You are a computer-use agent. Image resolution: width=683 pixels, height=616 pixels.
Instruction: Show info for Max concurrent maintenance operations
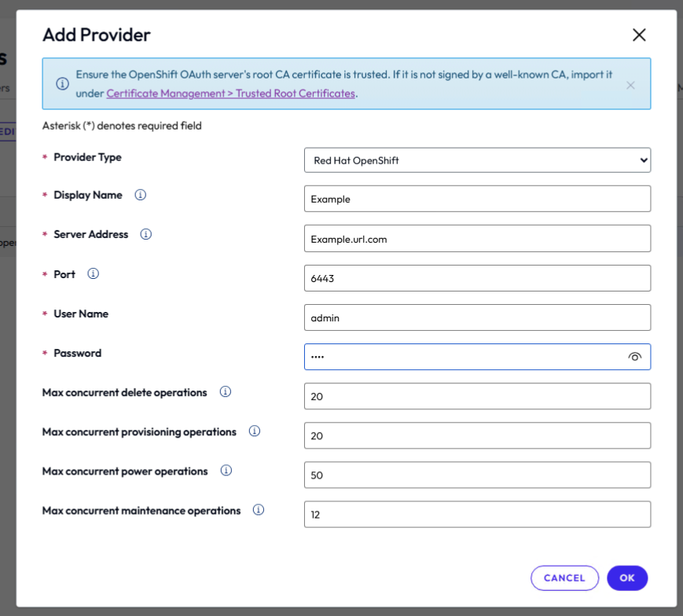coord(259,510)
